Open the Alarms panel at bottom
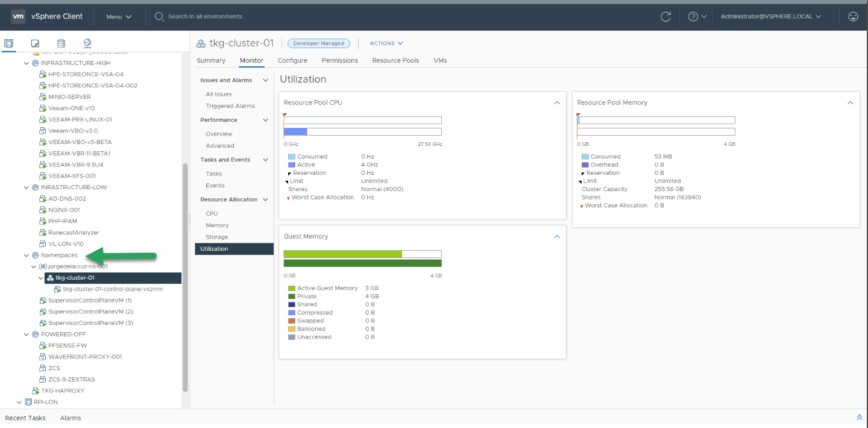The height and width of the screenshot is (428, 868). coord(71,418)
